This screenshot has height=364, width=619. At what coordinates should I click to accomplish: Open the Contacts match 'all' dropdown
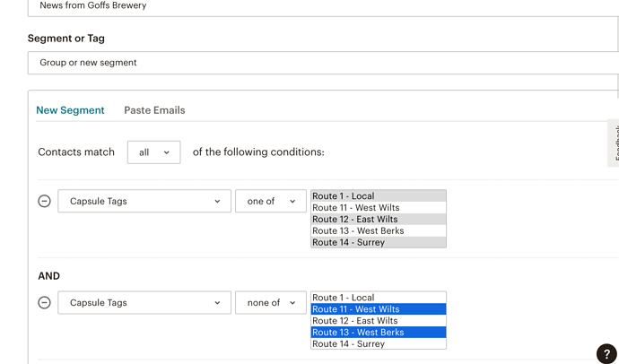(154, 152)
